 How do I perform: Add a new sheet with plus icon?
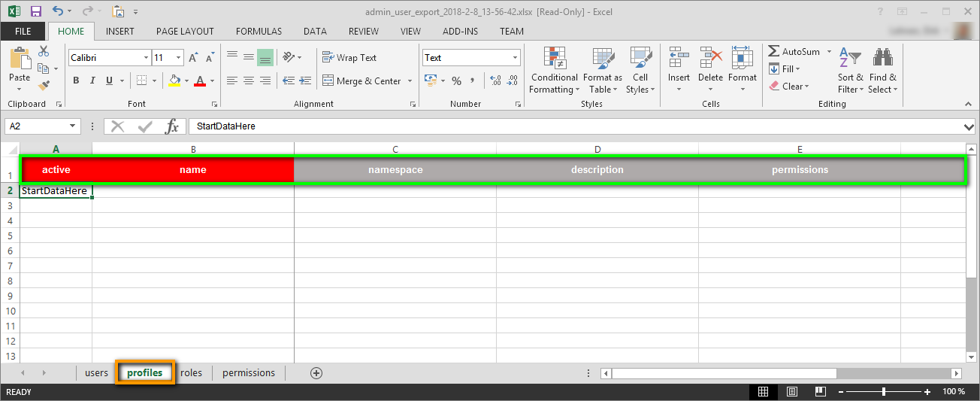pos(316,373)
